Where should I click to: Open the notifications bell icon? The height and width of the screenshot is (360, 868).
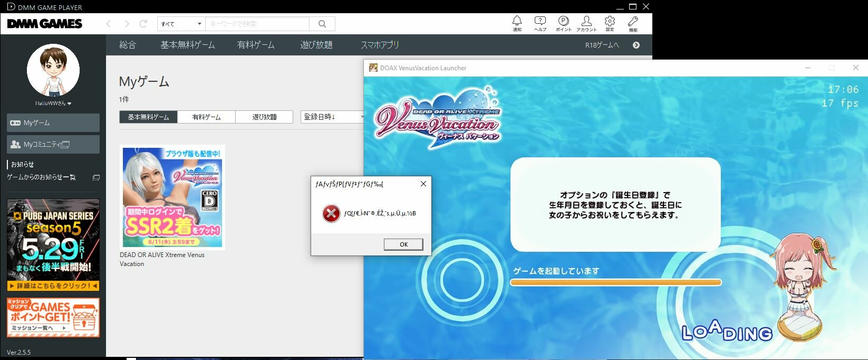click(517, 23)
